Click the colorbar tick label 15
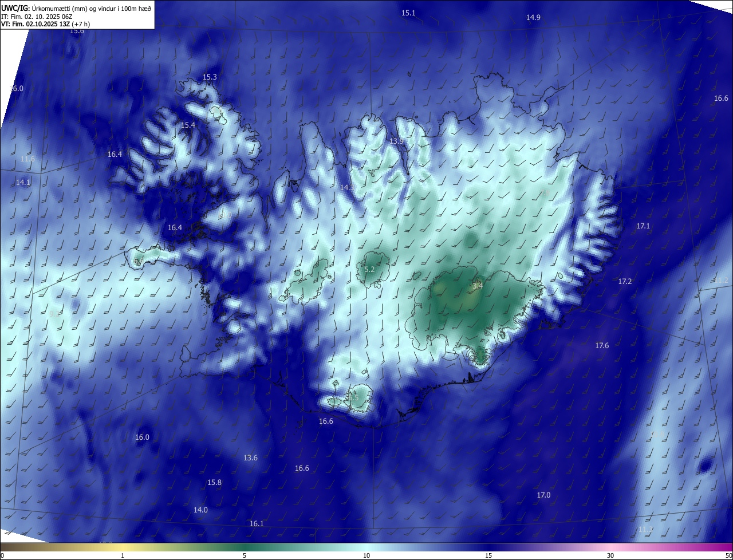The width and height of the screenshot is (733, 560). pos(488,556)
